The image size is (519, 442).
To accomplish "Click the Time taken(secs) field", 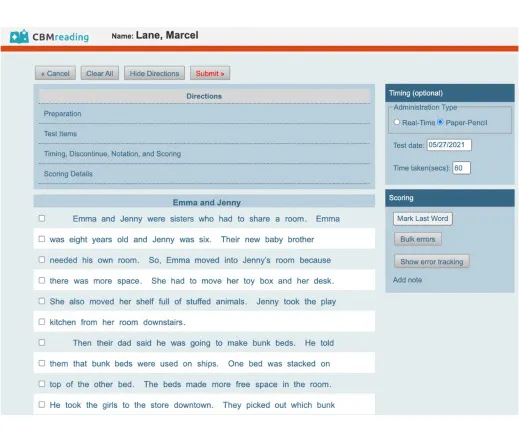I will tap(461, 168).
